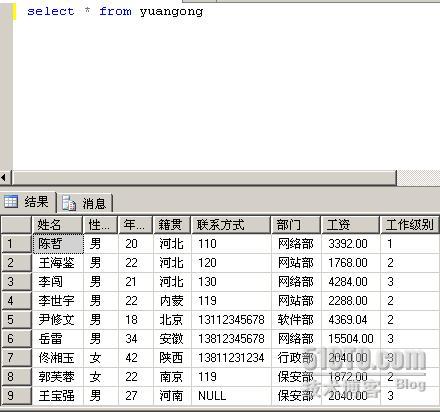Click the cell 李世宇
The width and height of the screenshot is (440, 412).
tap(58, 301)
